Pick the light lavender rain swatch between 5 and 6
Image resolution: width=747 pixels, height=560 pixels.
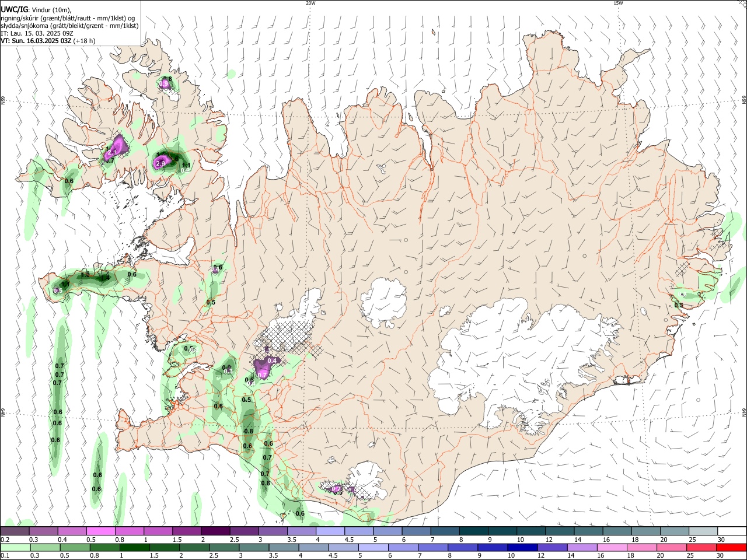(x=373, y=547)
